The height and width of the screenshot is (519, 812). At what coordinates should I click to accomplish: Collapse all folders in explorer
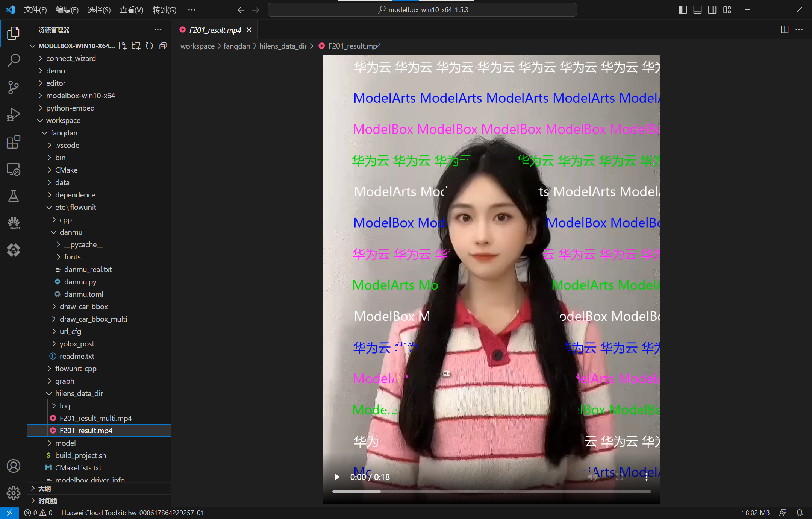163,46
